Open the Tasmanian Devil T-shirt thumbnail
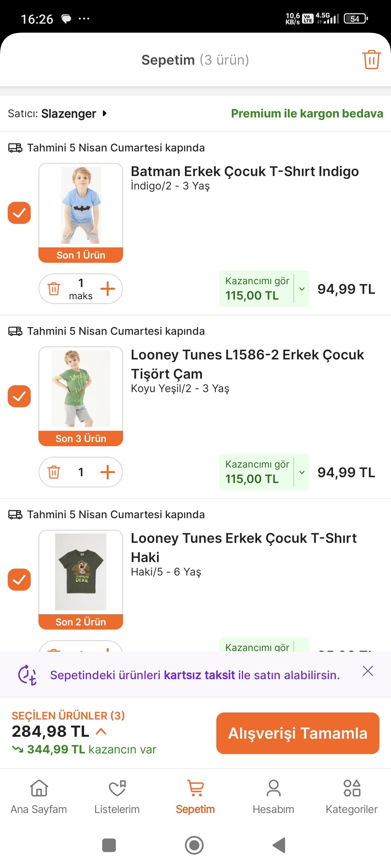 coord(81,572)
